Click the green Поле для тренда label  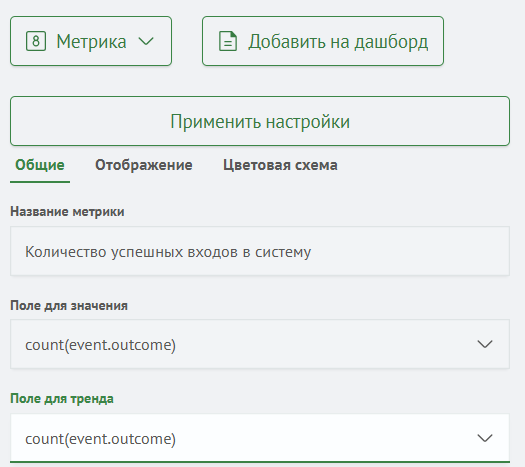62,399
